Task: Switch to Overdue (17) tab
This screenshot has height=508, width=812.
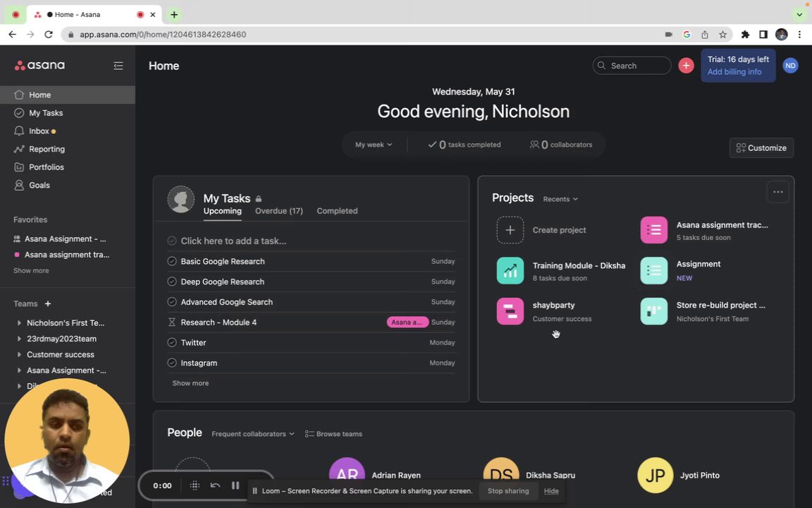Action: coord(278,211)
